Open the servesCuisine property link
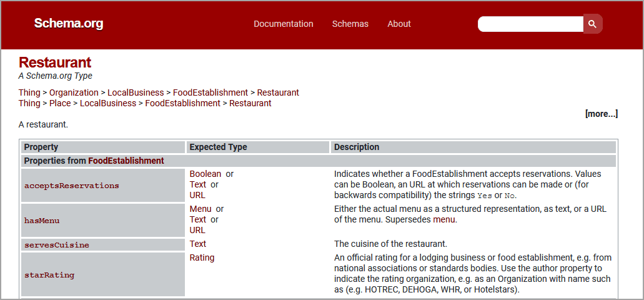The image size is (644, 300). pos(57,245)
